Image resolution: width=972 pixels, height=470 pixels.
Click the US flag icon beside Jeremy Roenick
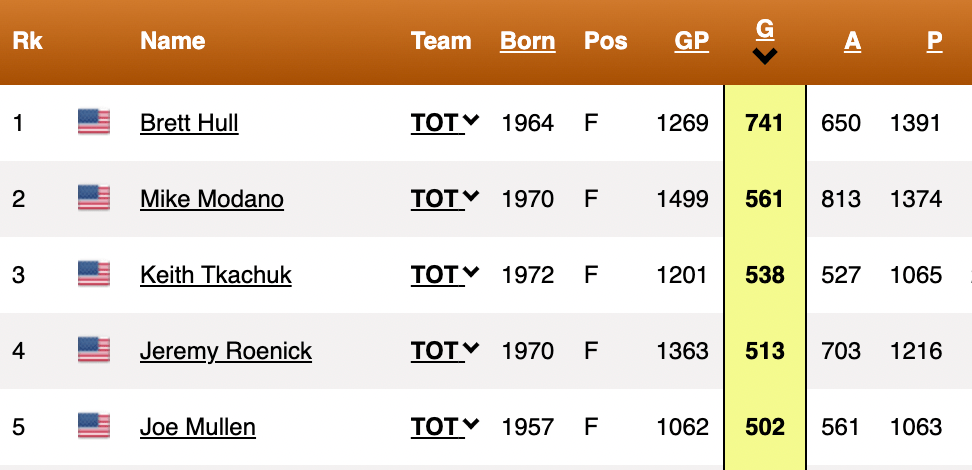[x=93, y=350]
